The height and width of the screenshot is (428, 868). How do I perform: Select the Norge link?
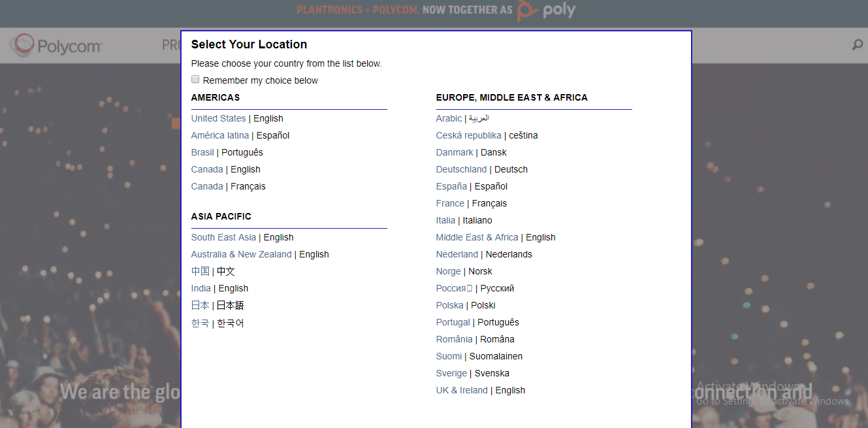click(449, 271)
